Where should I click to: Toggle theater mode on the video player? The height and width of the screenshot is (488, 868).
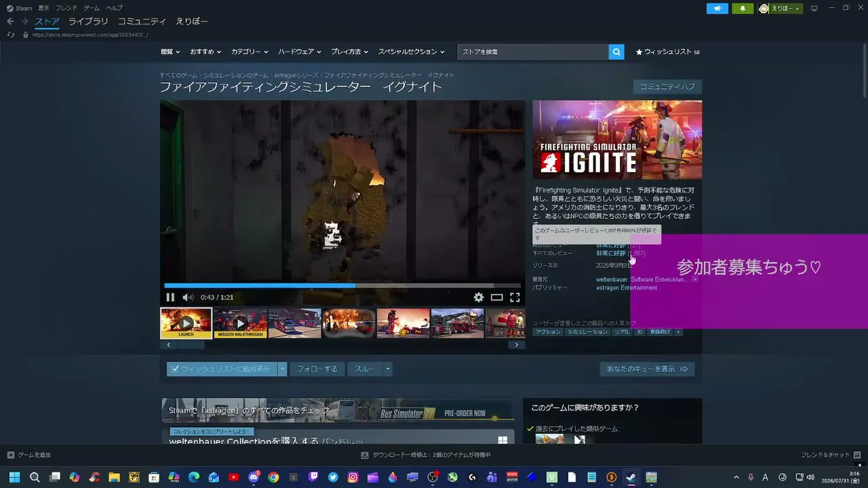(x=497, y=298)
